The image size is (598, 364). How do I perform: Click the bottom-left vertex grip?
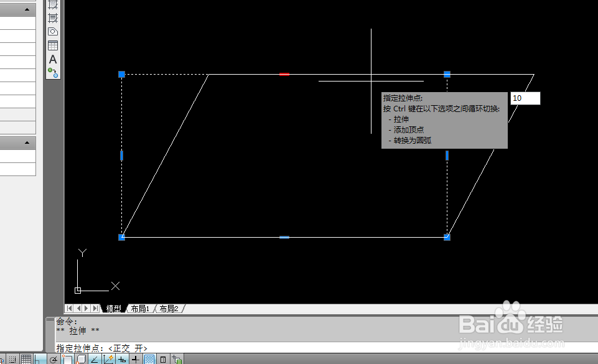(x=122, y=237)
